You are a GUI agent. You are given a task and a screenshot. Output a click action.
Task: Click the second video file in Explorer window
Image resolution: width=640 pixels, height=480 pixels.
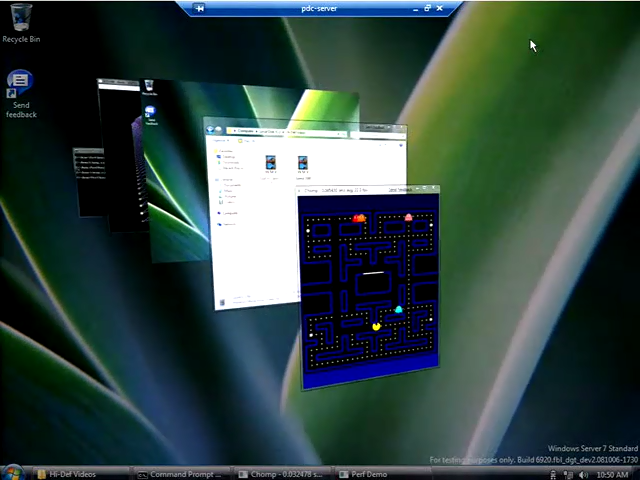302,167
